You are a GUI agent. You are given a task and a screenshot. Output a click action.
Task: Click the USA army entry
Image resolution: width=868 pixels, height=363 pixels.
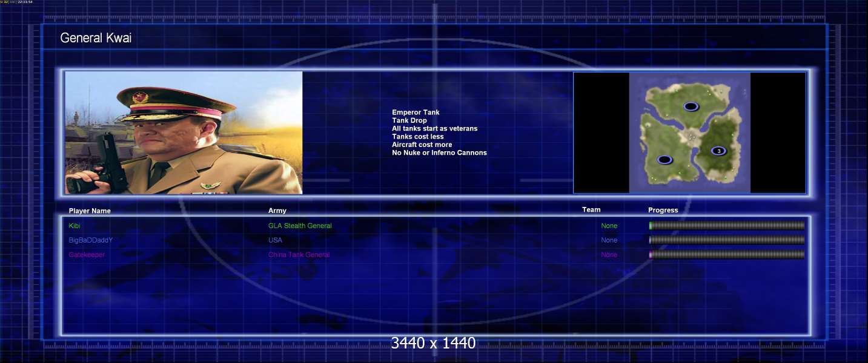[275, 240]
